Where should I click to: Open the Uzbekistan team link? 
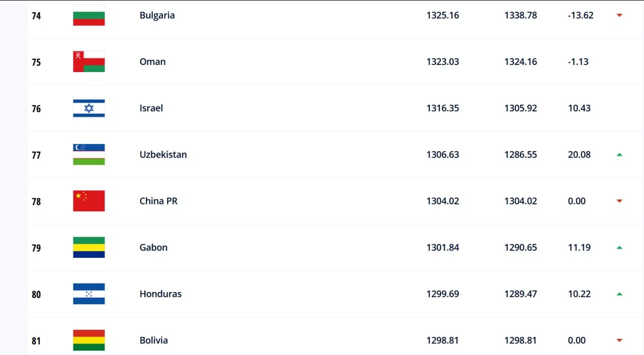pyautogui.click(x=163, y=155)
